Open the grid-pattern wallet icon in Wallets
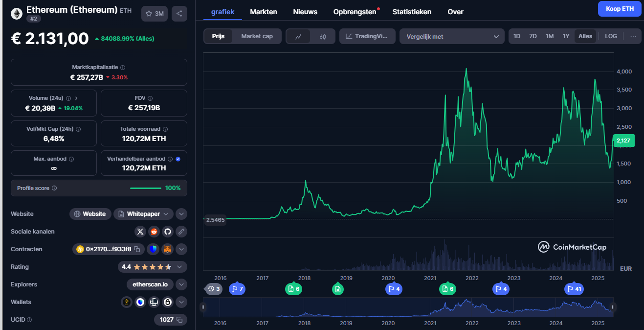 (x=154, y=302)
